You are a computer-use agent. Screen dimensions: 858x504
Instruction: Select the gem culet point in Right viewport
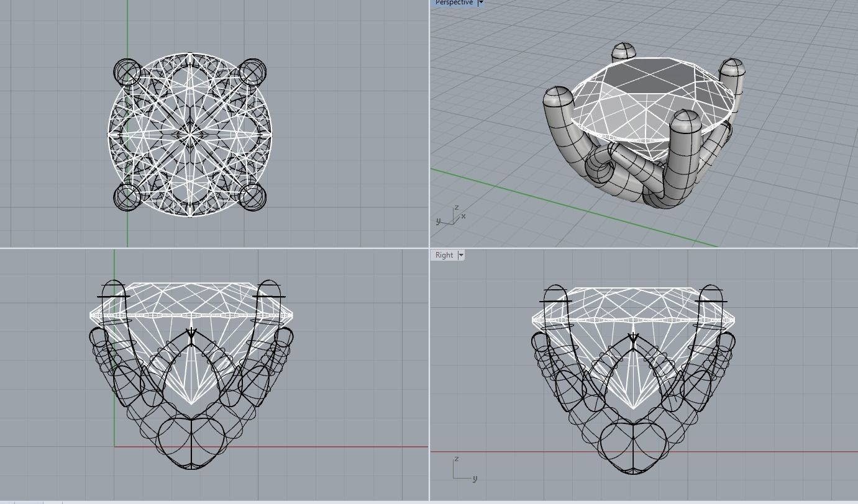633,407
